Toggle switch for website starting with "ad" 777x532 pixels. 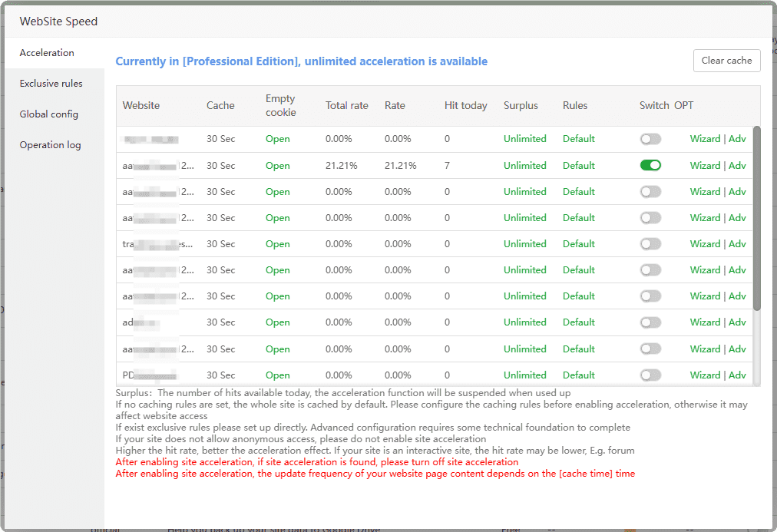(650, 322)
